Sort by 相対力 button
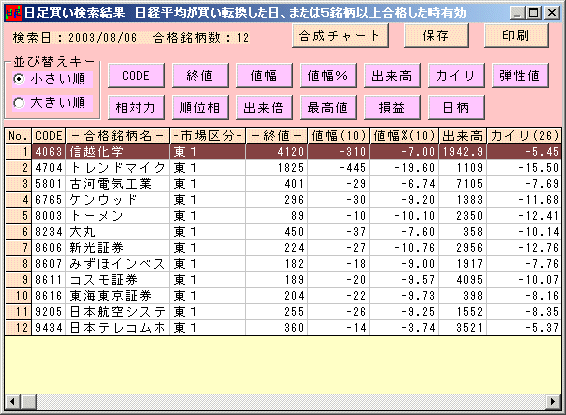The image size is (566, 415). coord(136,108)
